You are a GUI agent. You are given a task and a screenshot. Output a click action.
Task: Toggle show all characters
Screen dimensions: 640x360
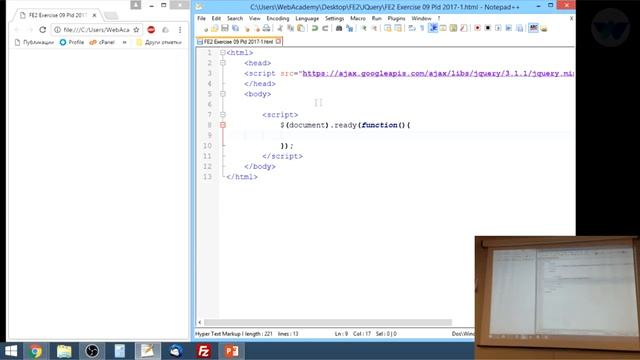(422, 28)
